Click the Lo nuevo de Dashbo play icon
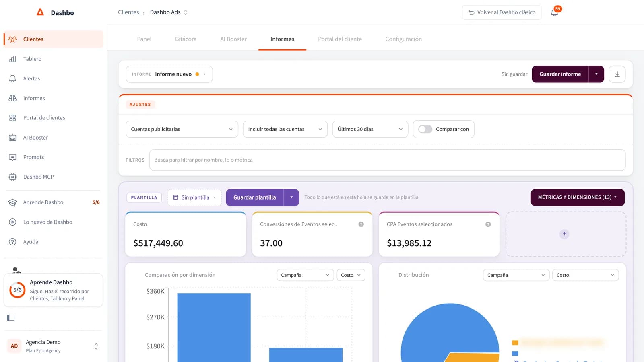Screen dimensions: 644x362 click(x=12, y=222)
